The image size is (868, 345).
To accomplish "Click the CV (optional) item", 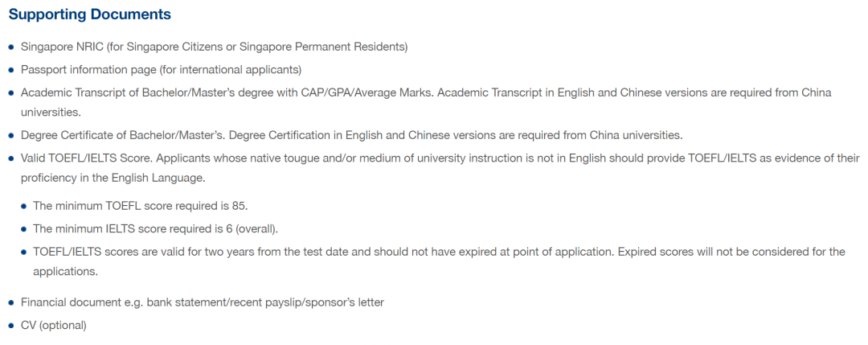I will click(53, 325).
